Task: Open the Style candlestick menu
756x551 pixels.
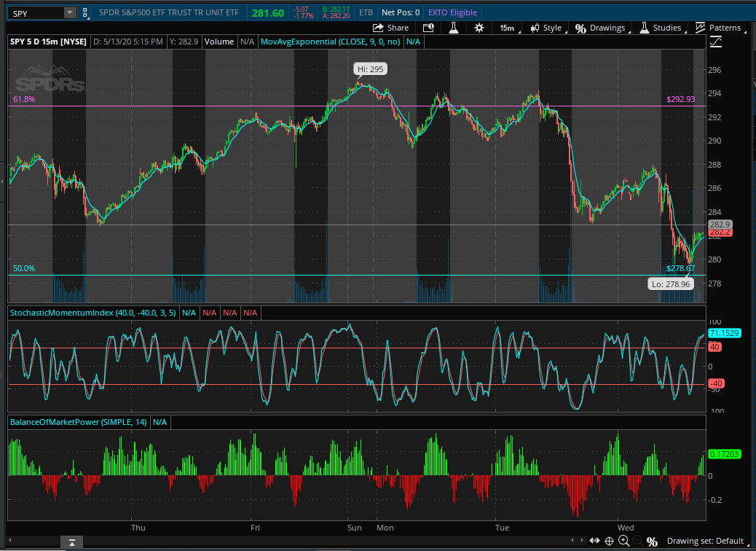Action: 547,28
